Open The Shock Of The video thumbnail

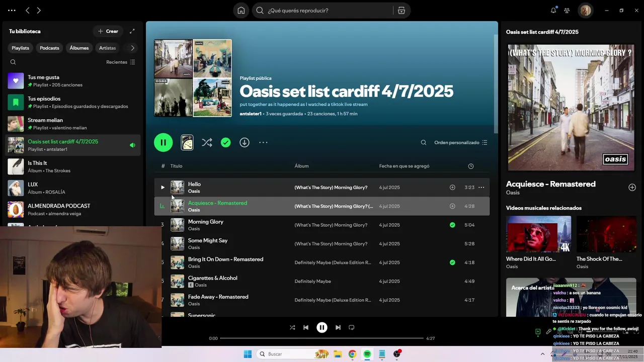[606, 234]
